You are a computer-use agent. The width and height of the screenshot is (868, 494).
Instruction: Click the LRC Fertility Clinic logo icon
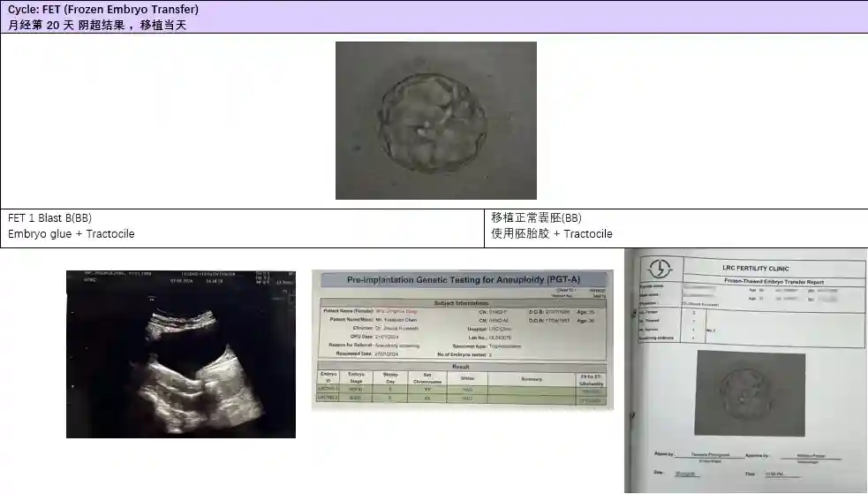coord(660,269)
